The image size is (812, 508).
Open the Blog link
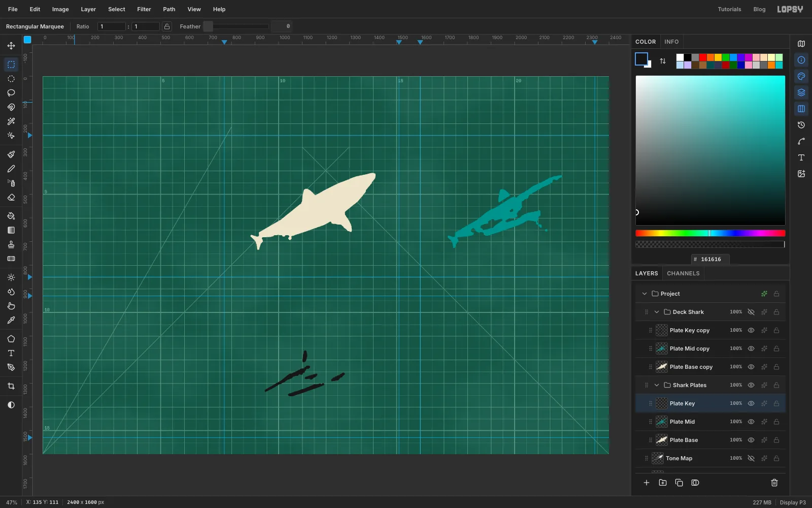click(x=759, y=9)
